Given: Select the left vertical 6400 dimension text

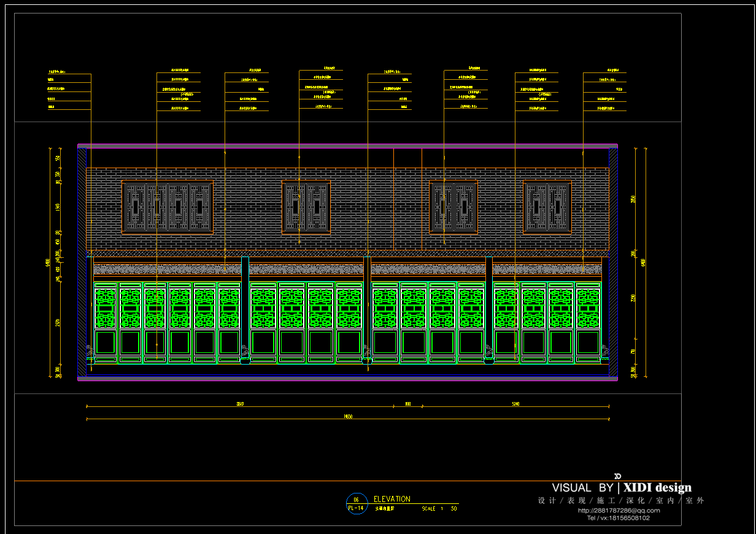Looking at the screenshot, I should 48,263.
